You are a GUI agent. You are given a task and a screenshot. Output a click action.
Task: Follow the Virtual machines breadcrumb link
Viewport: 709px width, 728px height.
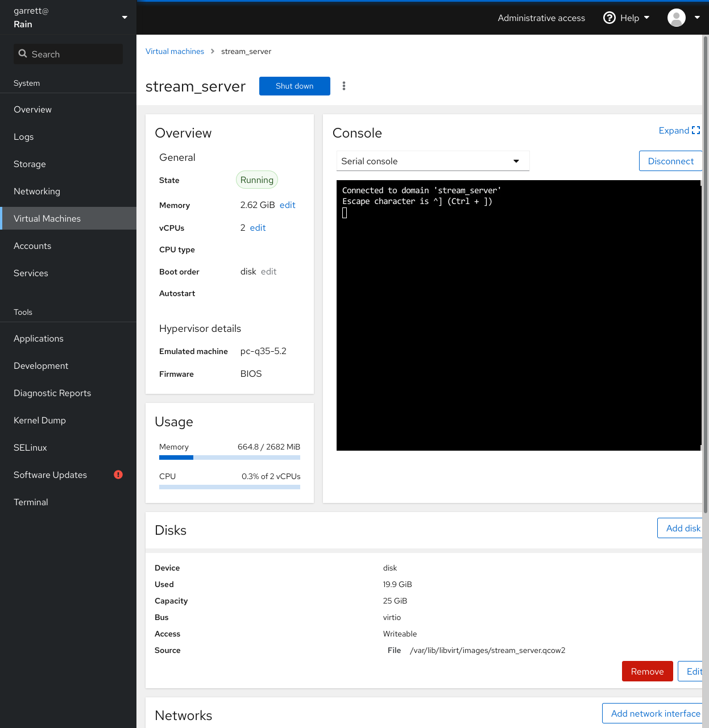point(175,51)
